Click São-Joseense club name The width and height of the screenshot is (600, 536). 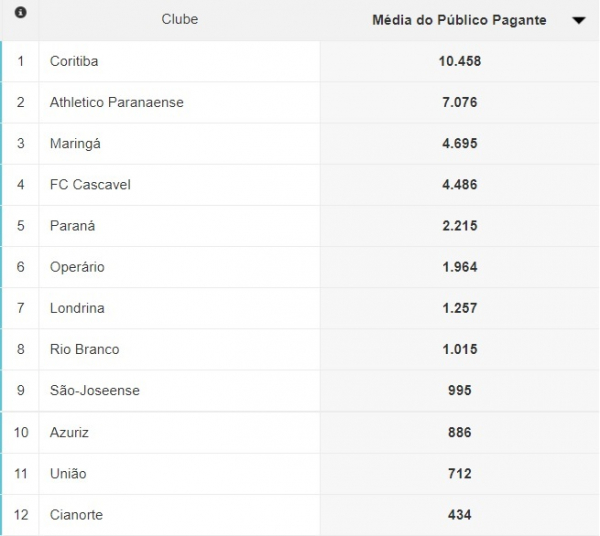coord(95,391)
